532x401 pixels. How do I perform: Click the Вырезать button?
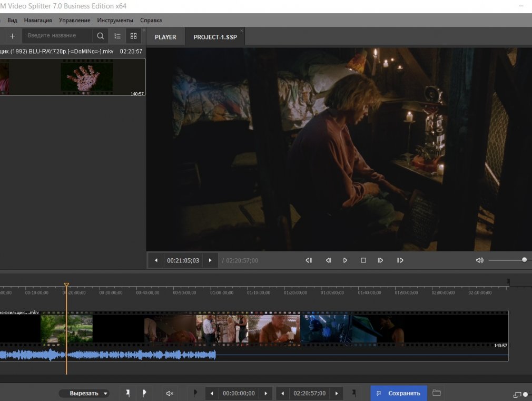84,393
